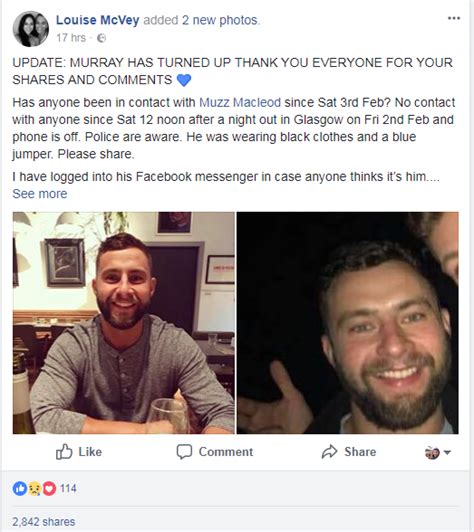The height and width of the screenshot is (532, 474).
Task: Click the Comment speech bubble icon
Action: coord(184,452)
